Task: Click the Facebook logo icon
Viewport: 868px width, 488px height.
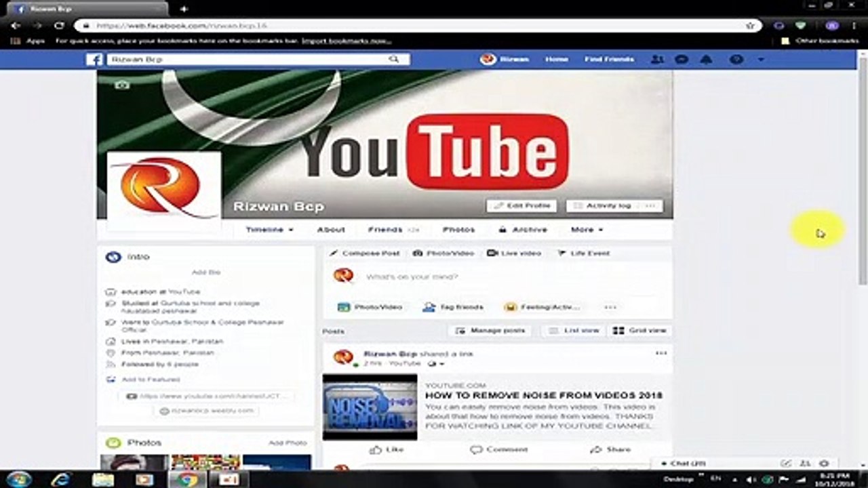Action: coord(94,60)
